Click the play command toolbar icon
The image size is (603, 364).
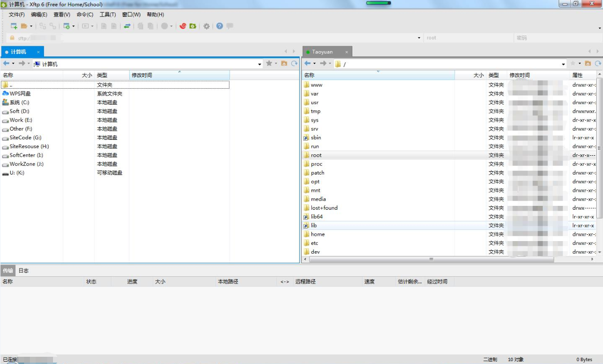(x=85, y=26)
